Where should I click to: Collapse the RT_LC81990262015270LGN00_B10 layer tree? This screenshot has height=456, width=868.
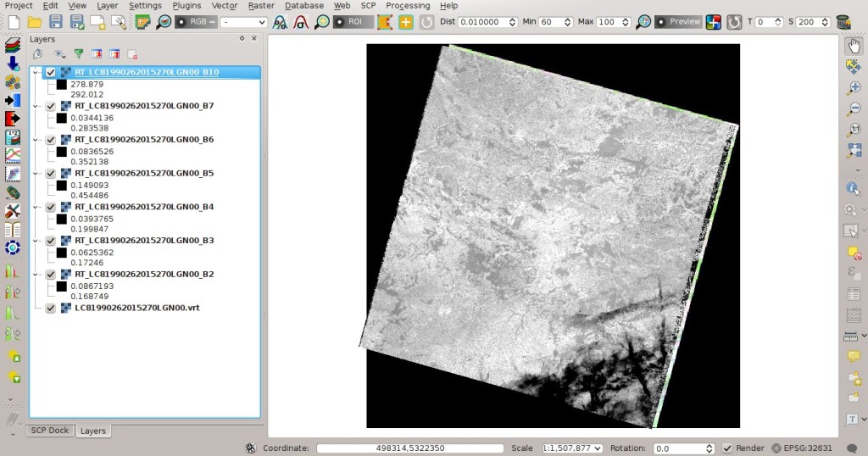click(36, 72)
